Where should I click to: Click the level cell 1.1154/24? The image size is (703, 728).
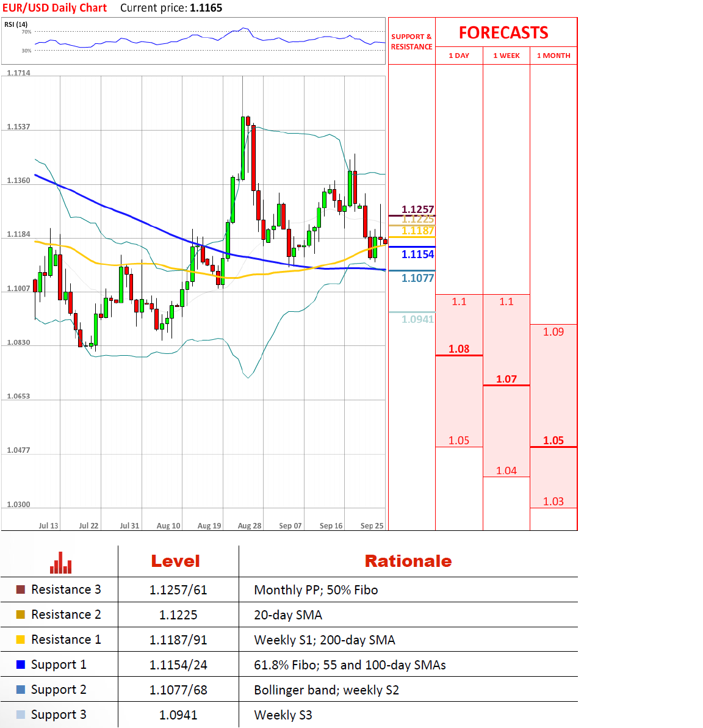point(178,665)
